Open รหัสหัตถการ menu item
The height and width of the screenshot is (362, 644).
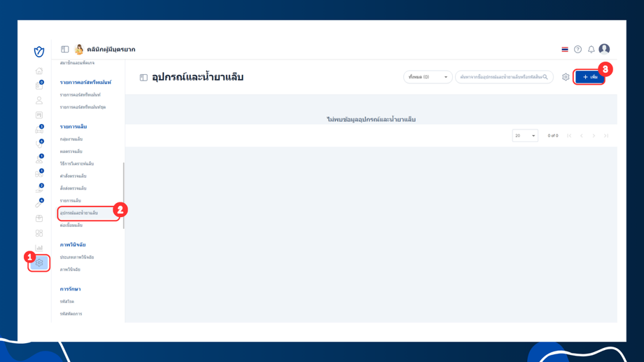coord(71,314)
